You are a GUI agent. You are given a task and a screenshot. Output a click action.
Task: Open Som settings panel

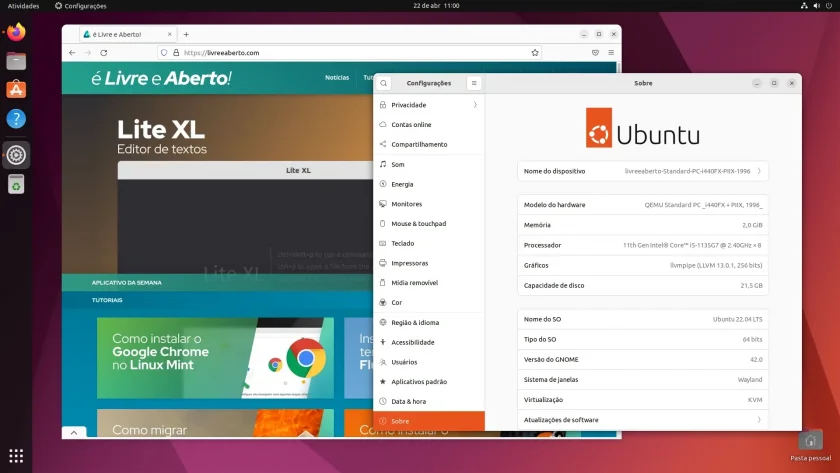tap(429, 164)
